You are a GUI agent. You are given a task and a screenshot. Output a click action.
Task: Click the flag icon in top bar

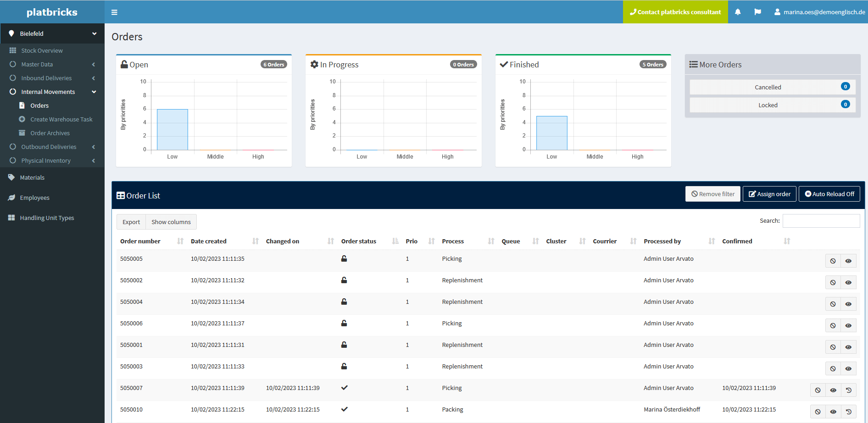758,12
